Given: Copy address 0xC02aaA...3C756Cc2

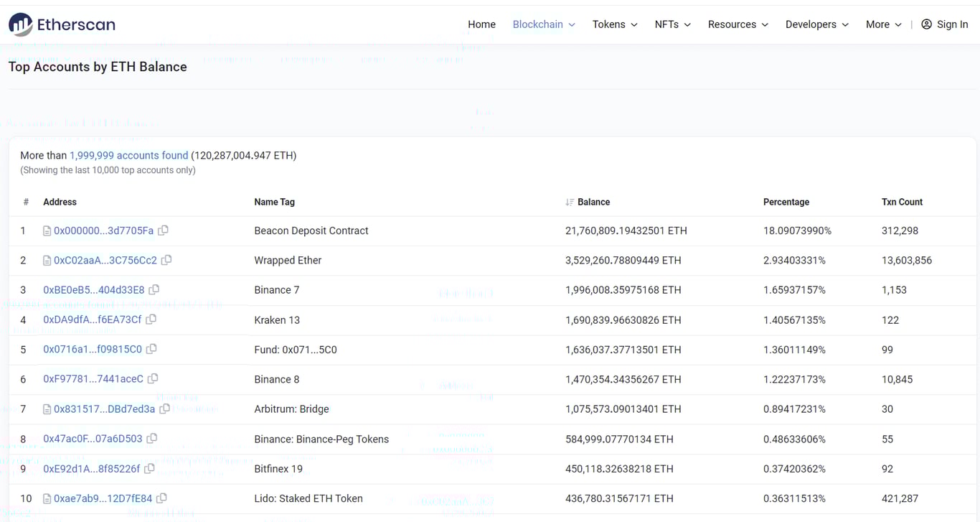Looking at the screenshot, I should coord(166,260).
